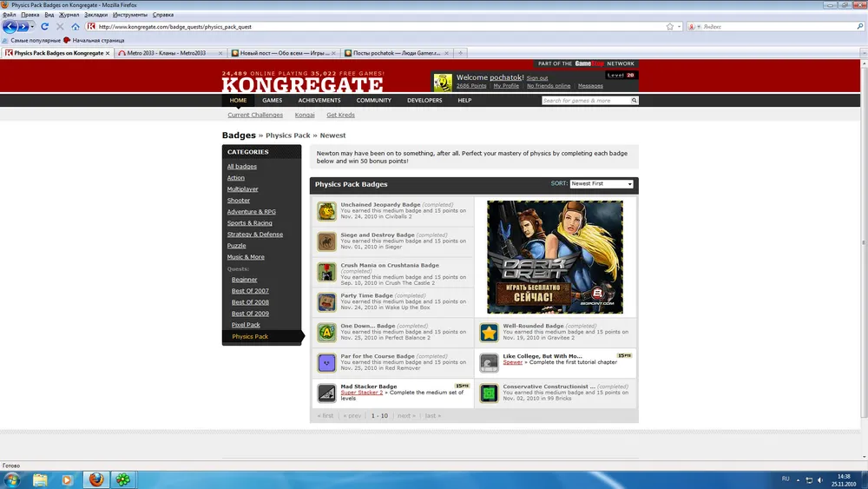Click the Well-Rounded Badge star icon
Screen dimensions: 868x489
click(490, 333)
